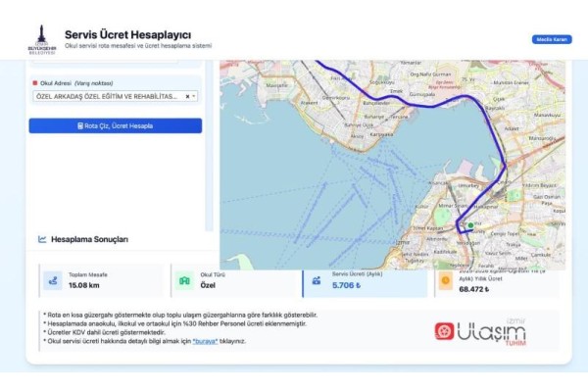Open the Meclis Kararı button

click(x=552, y=39)
